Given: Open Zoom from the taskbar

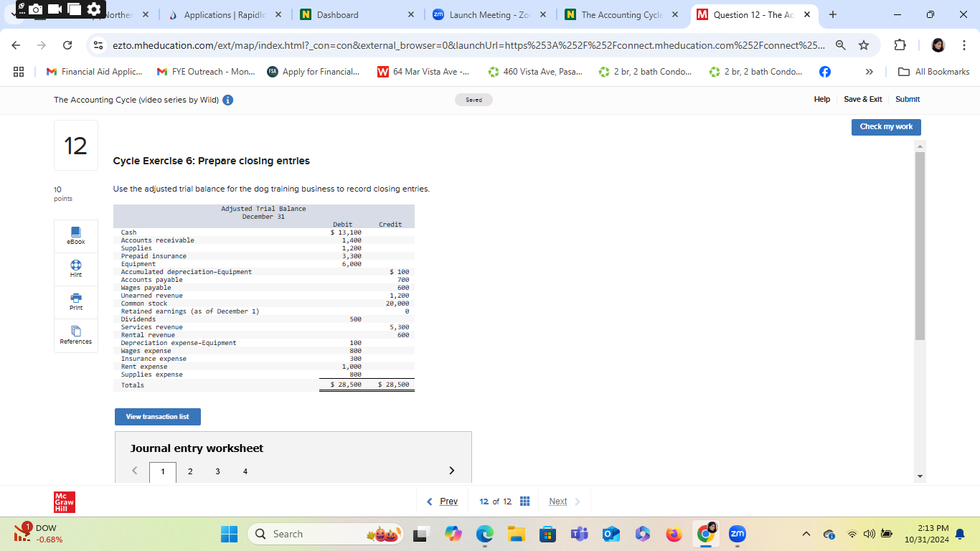Looking at the screenshot, I should click(x=737, y=534).
